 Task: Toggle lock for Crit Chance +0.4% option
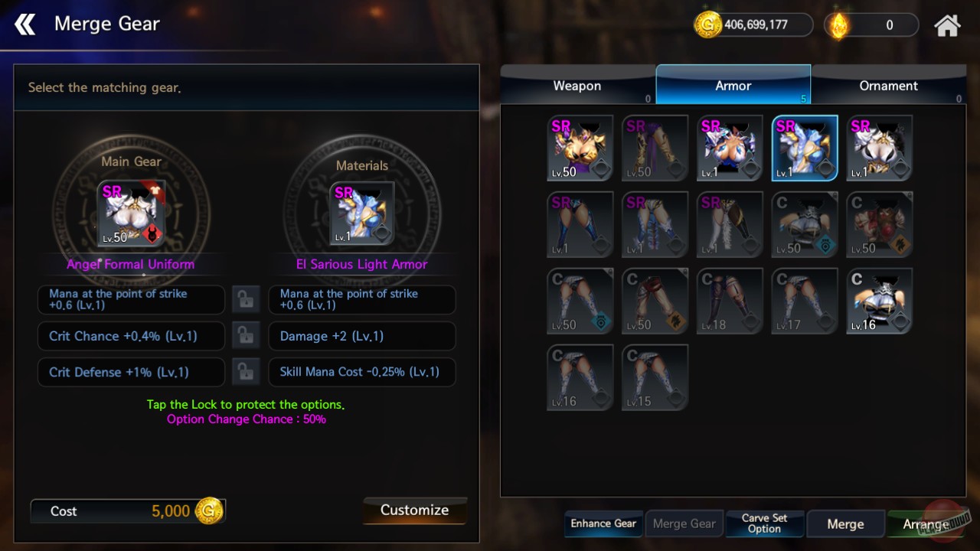246,336
